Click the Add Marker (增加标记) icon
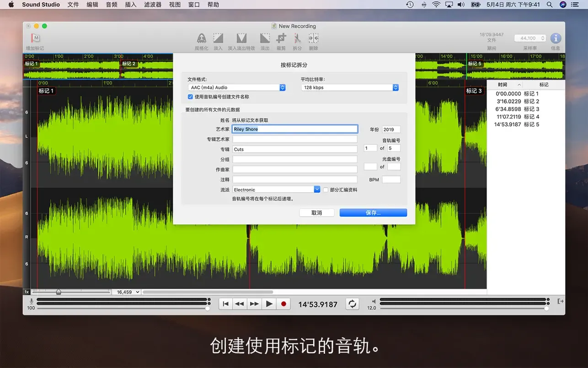This screenshot has width=588, height=368. [35, 38]
